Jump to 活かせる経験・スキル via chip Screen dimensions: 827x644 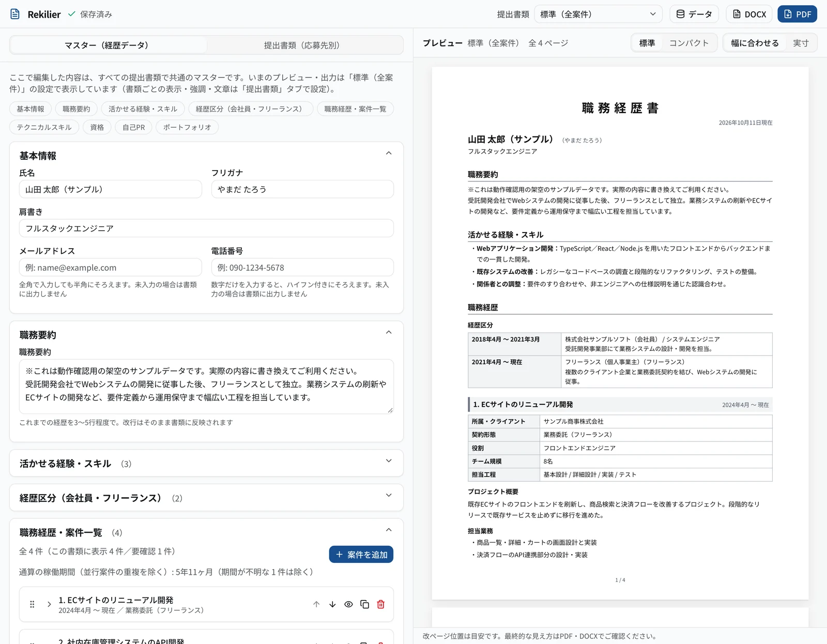coord(143,109)
